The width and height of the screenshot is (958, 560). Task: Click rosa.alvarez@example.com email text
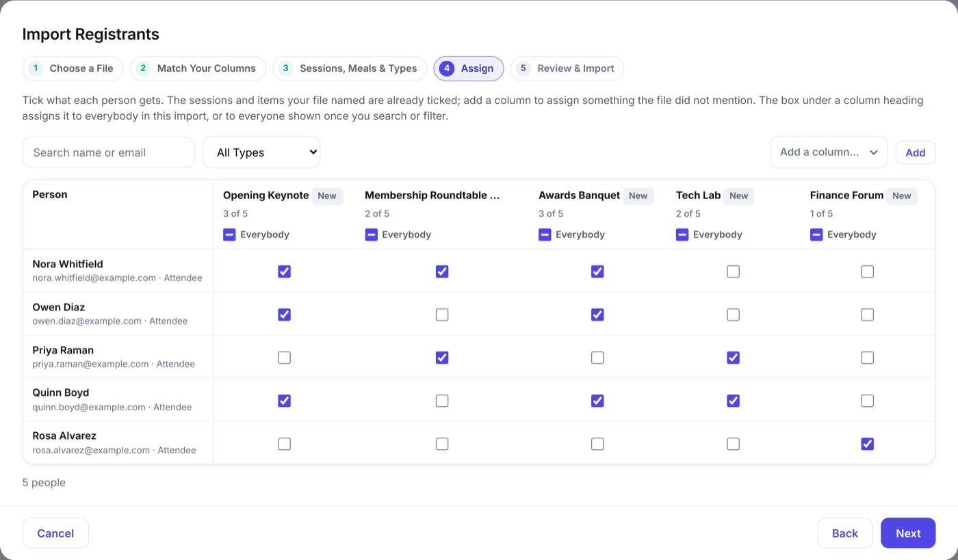91,451
